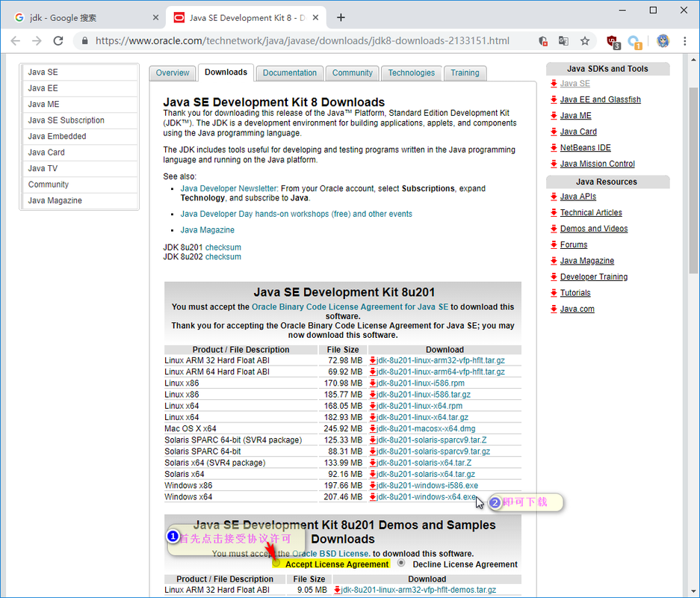Click download icon for jdk-8u201-linux-arm32-vfp-hflt.tar.gz

372,360
